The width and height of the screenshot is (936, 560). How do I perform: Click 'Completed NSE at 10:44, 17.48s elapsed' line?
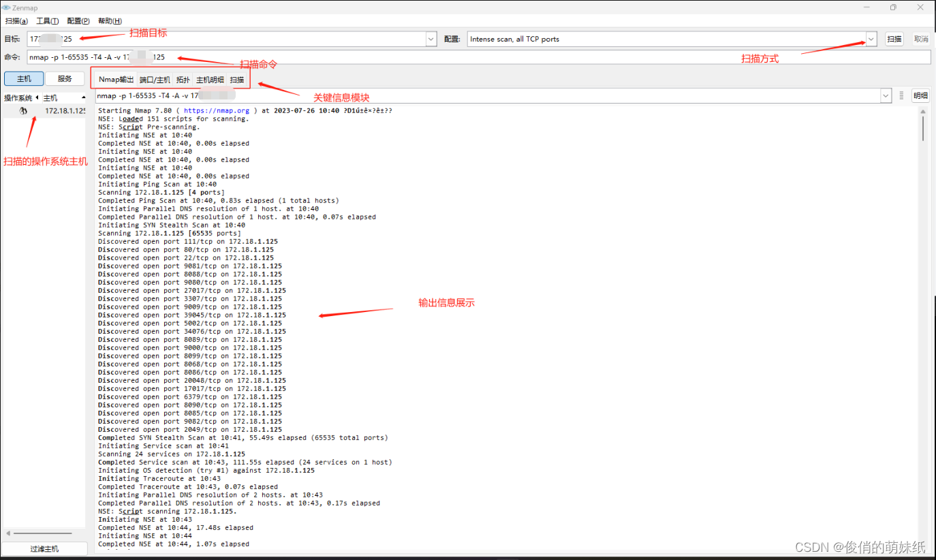click(x=176, y=527)
